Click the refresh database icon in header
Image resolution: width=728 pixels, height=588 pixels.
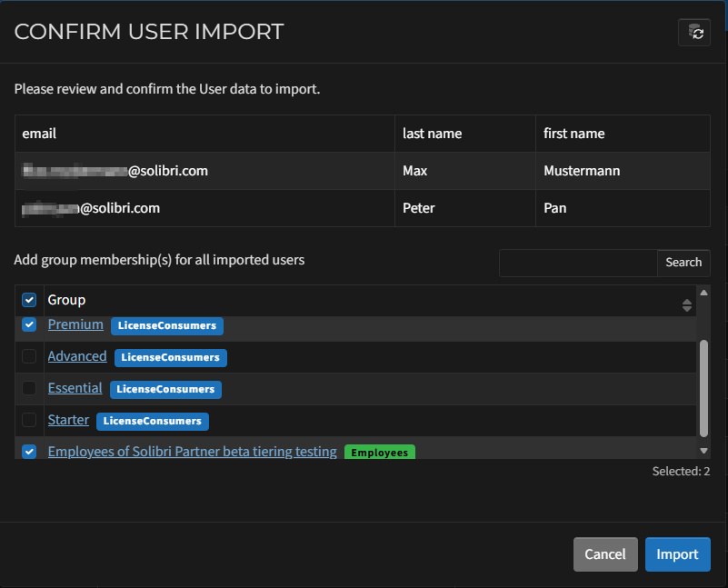click(x=694, y=32)
